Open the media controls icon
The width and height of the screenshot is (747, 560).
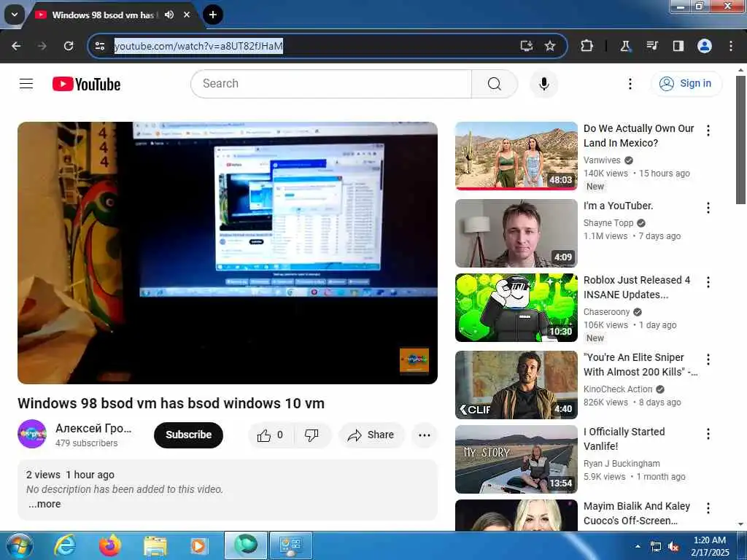(651, 46)
